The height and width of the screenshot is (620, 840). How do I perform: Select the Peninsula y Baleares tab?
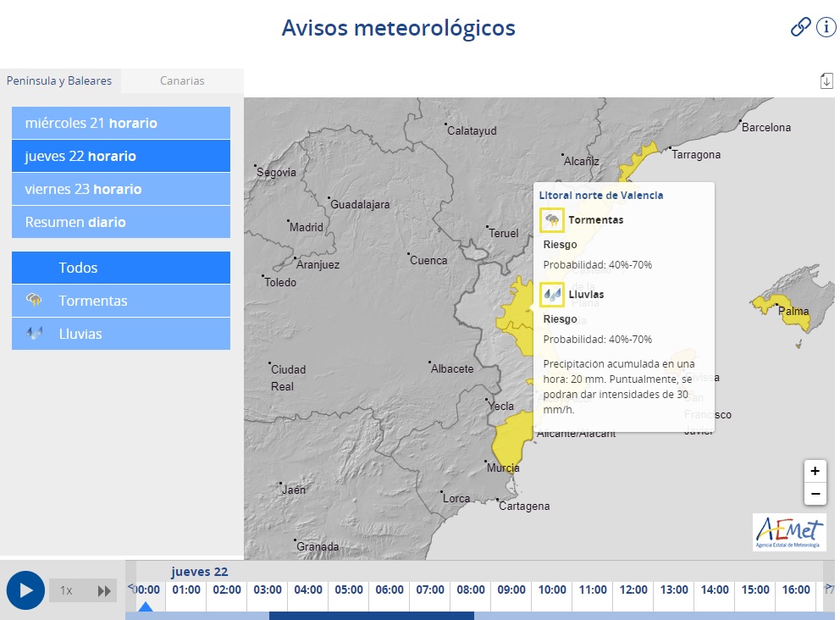tap(59, 80)
